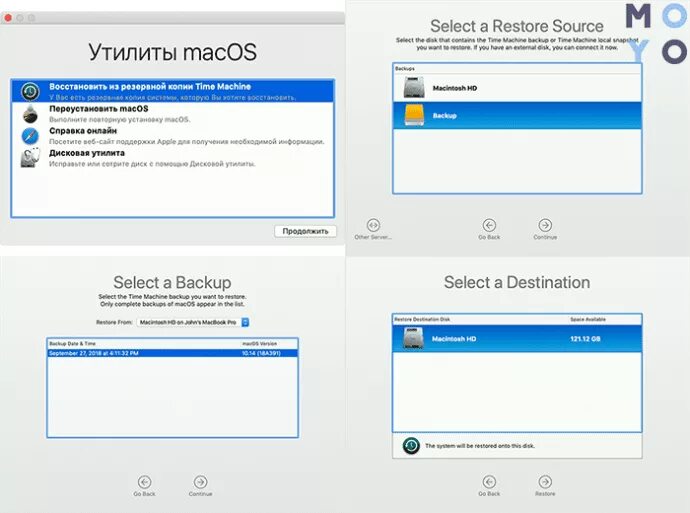Open the Restore From dropdown
Screen dimensions: 690x513
click(x=193, y=322)
